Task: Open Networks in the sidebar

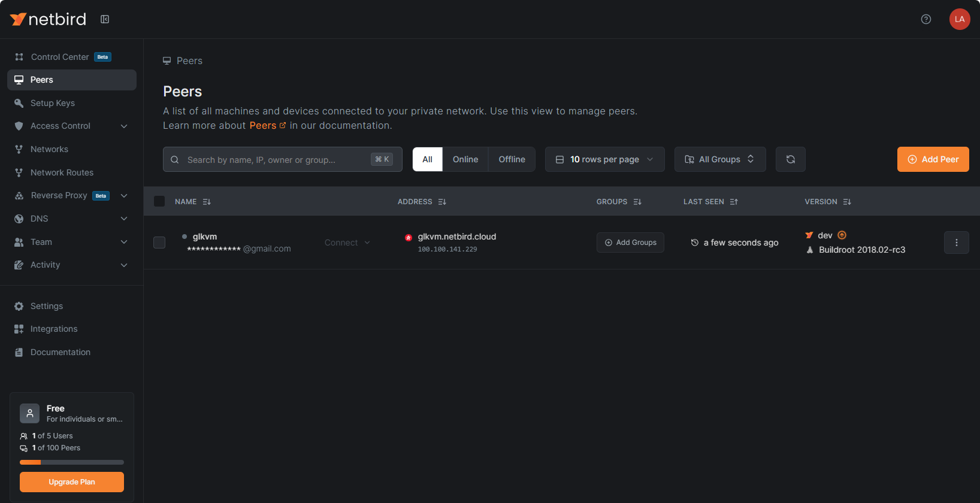Action: point(72,149)
